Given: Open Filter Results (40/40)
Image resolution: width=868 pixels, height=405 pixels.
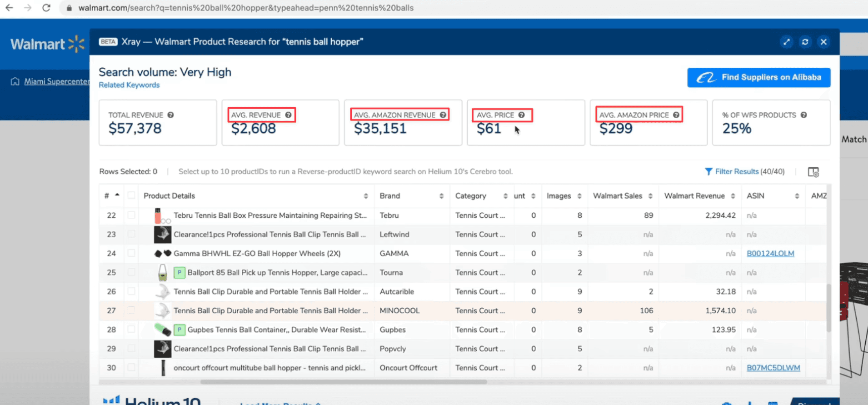Looking at the screenshot, I should (x=749, y=171).
